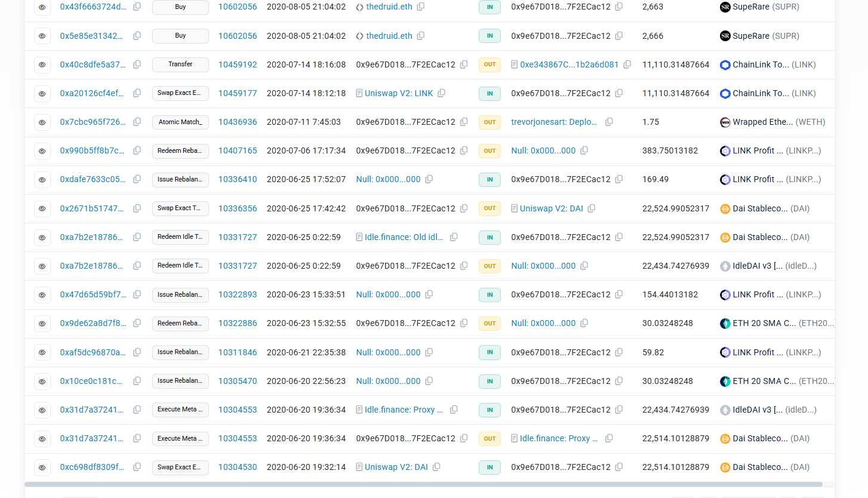Copy transaction hash 0x40c8dfe5a37
This screenshot has height=498, width=868.
[x=137, y=64]
